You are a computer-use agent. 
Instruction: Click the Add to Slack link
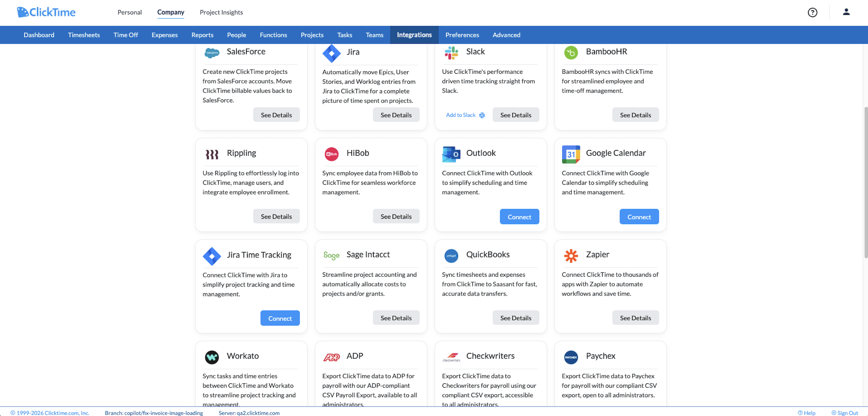[465, 115]
